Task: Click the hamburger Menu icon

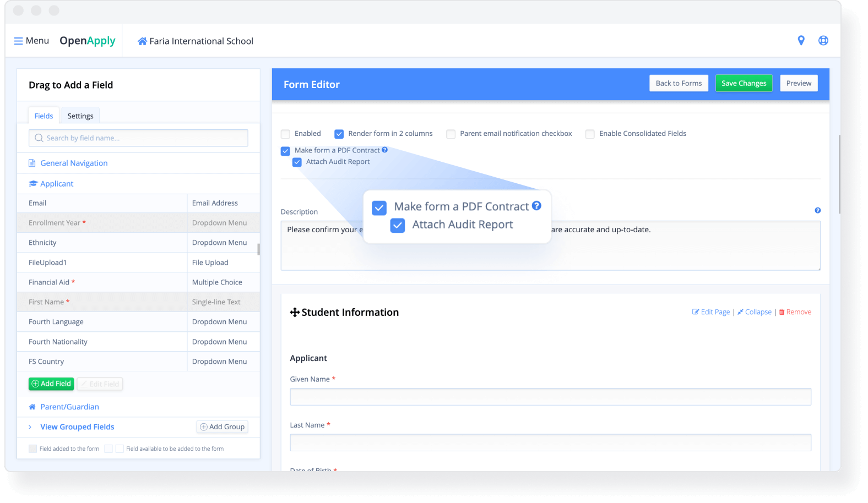Action: pyautogui.click(x=18, y=41)
